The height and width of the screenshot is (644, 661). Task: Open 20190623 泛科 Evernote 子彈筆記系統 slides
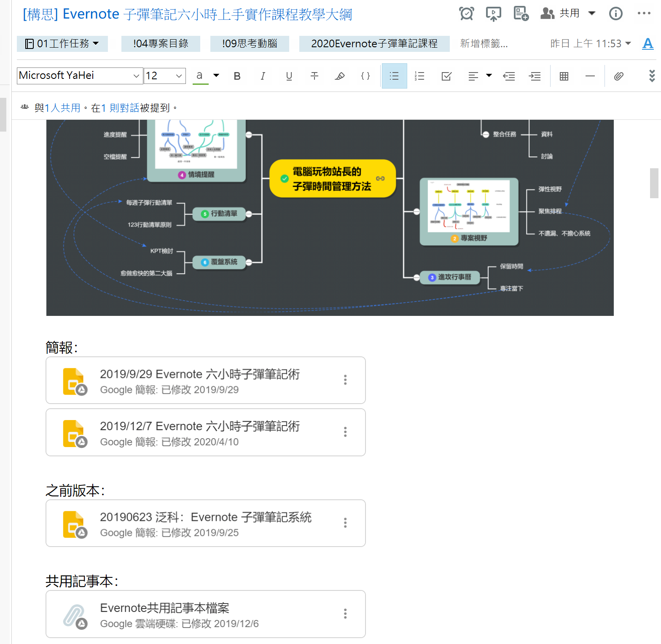[x=206, y=523]
